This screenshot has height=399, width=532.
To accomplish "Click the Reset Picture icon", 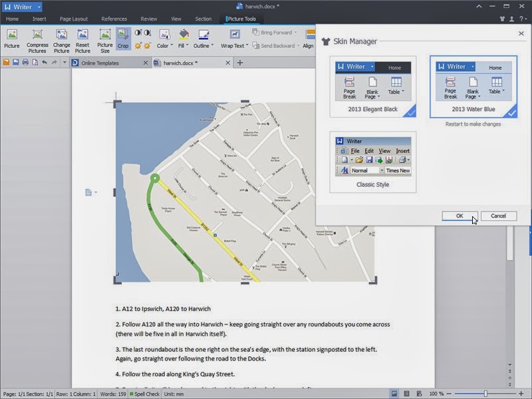I will pyautogui.click(x=82, y=41).
